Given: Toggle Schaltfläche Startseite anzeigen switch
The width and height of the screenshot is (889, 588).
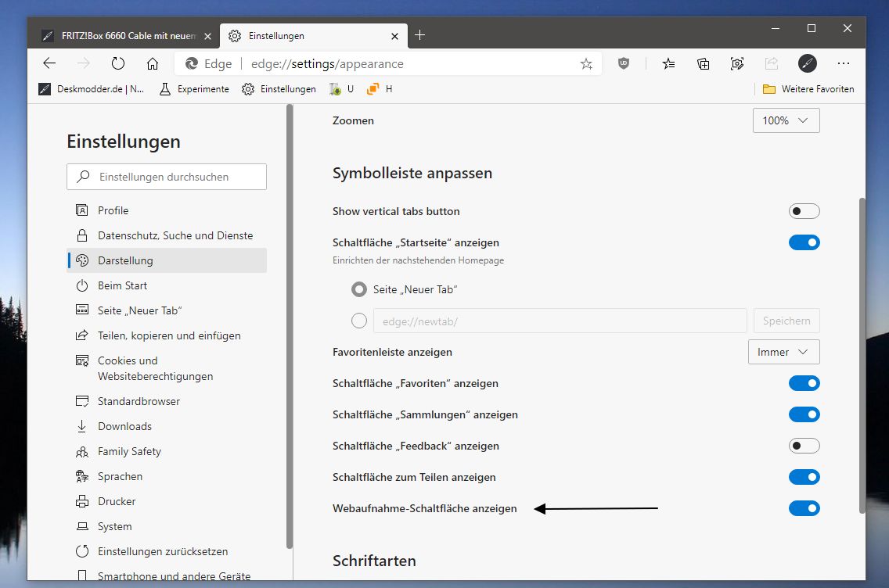Looking at the screenshot, I should click(x=804, y=242).
